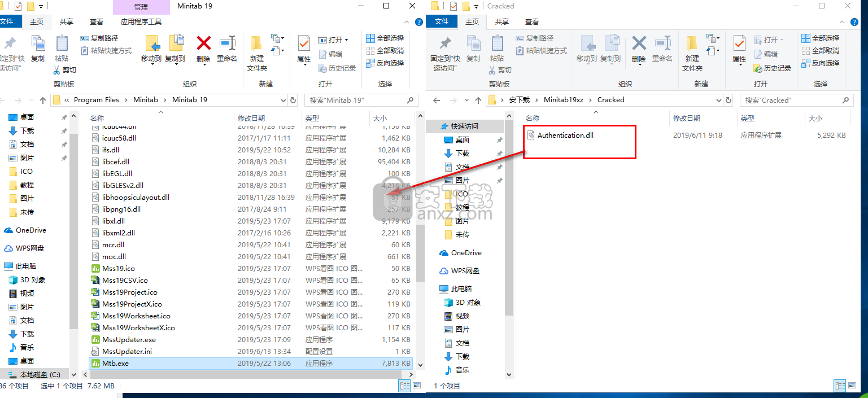Create a 新建文件夹 in the Cracked window

pyautogui.click(x=692, y=53)
